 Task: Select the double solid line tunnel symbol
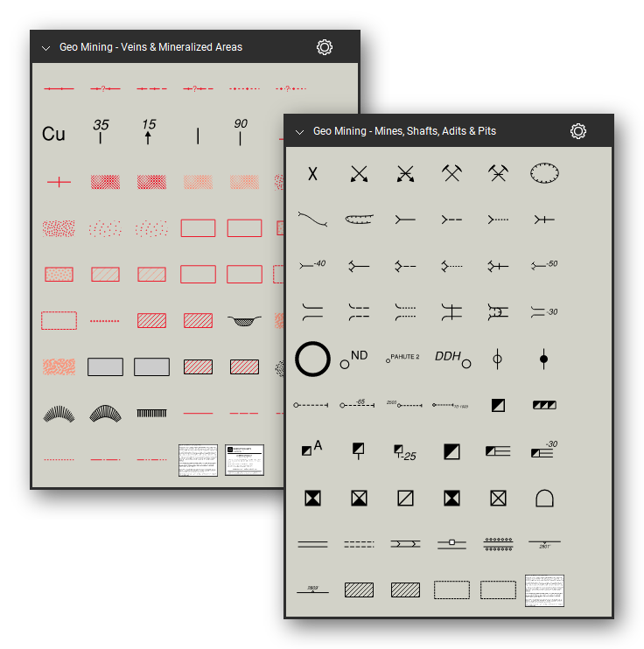(x=312, y=545)
